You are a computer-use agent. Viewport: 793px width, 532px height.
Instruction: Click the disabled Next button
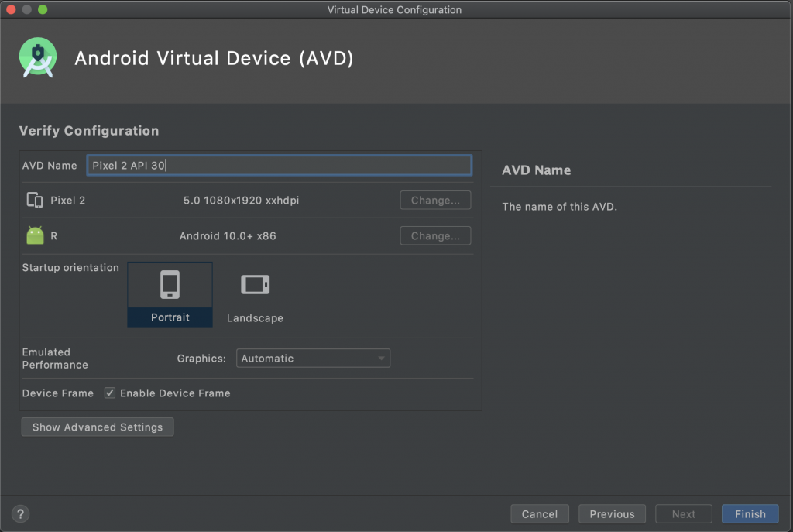tap(684, 513)
